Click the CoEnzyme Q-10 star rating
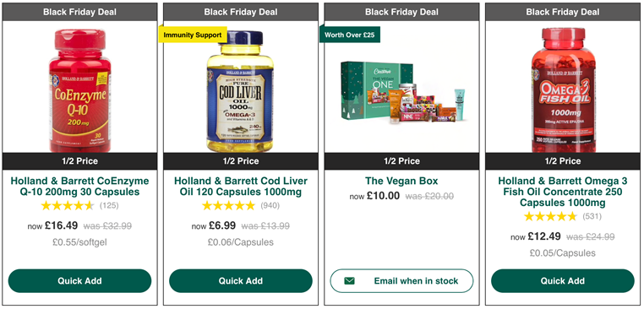 pos(68,205)
